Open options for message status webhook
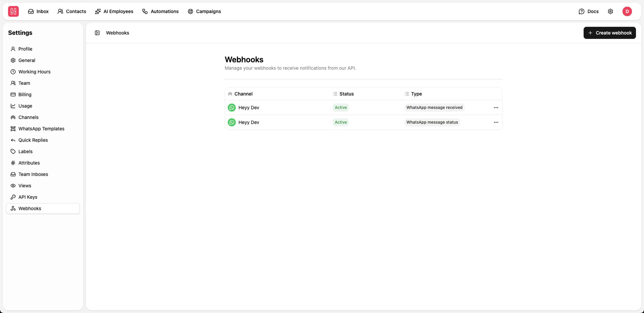644x313 pixels. (496, 122)
